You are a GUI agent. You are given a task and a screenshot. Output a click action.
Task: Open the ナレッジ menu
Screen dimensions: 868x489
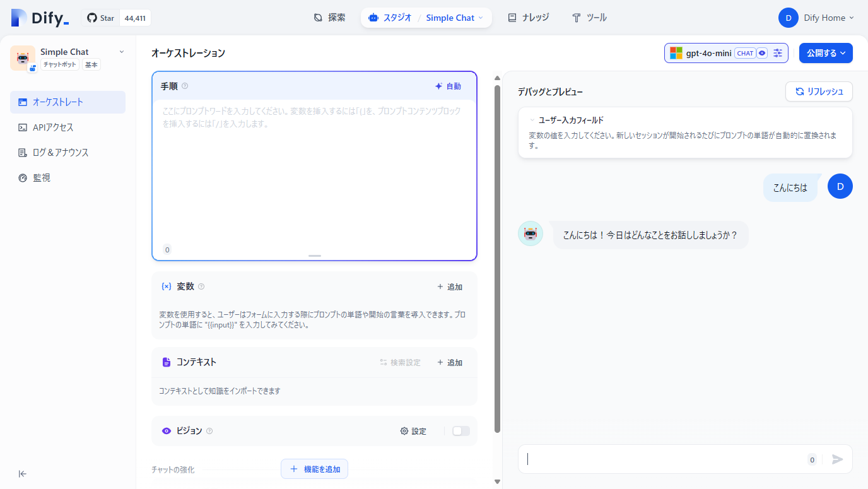pos(529,17)
